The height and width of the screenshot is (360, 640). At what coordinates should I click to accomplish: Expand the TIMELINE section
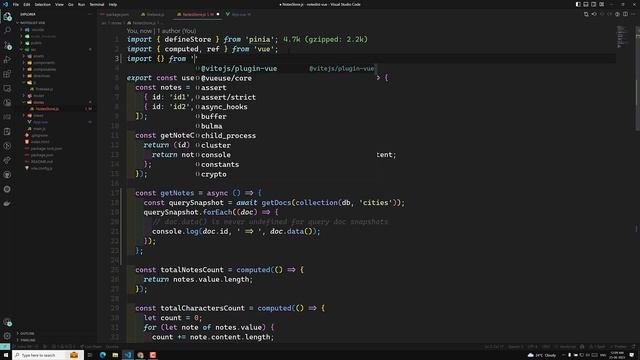(28, 340)
